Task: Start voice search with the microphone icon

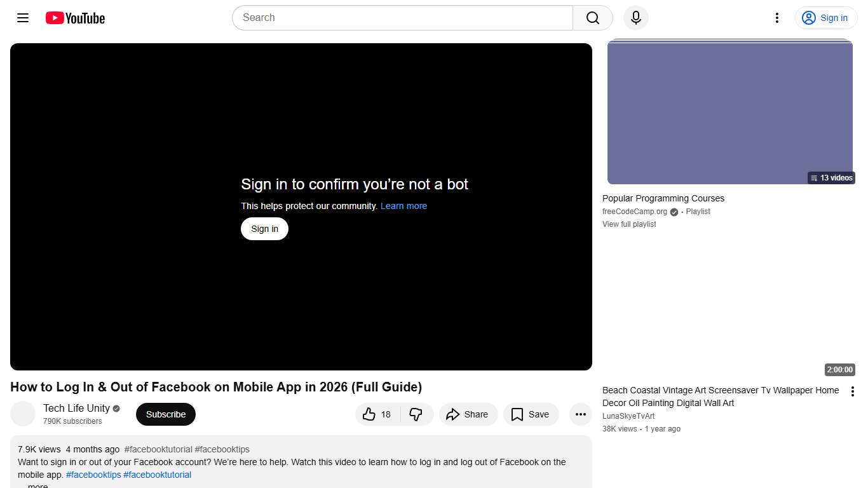Action: tap(635, 18)
